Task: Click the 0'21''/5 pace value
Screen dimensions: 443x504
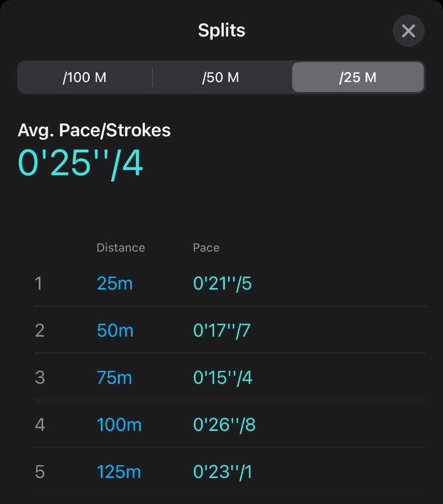Action: 222,284
